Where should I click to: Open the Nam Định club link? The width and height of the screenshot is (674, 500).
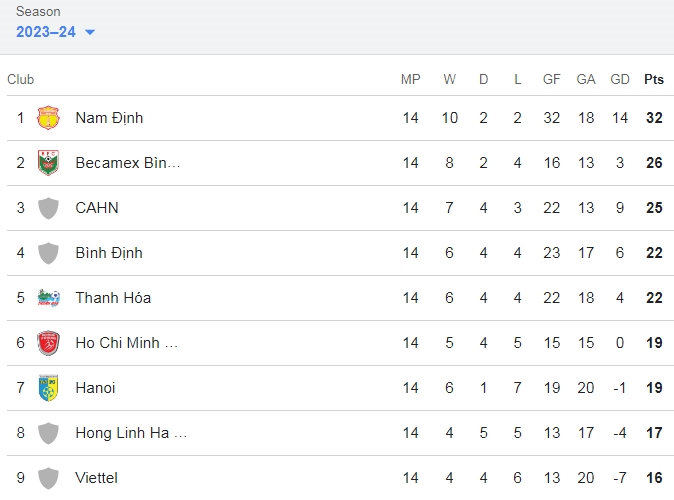coord(109,118)
